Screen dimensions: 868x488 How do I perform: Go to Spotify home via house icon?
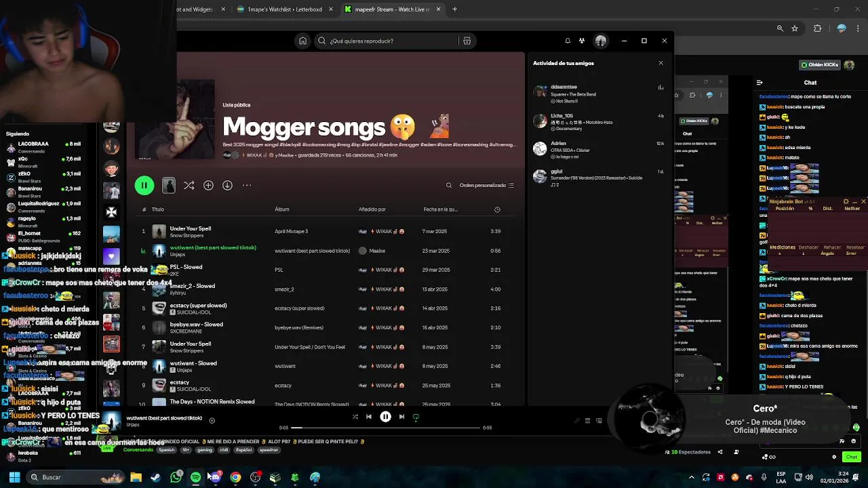(302, 41)
